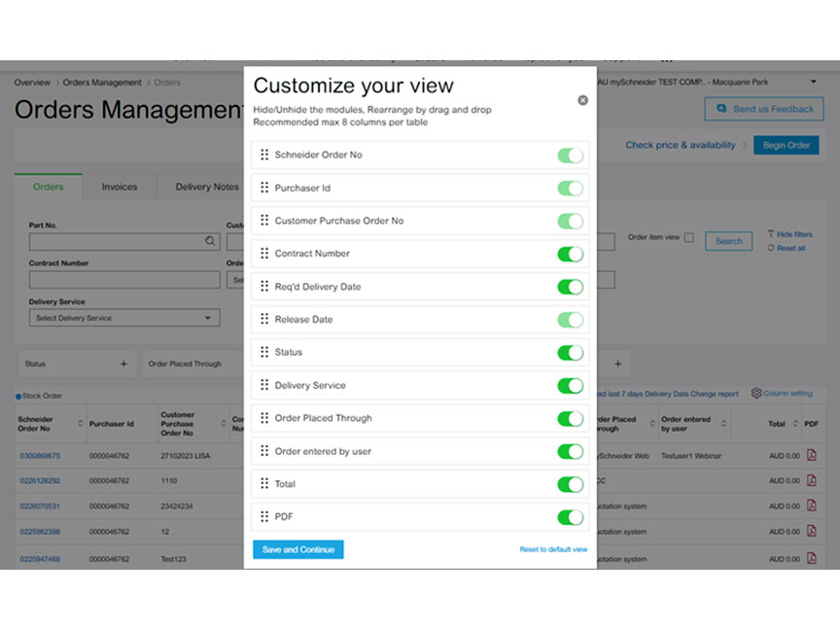Open Select Delivery Service dropdown
The width and height of the screenshot is (840, 630).
click(124, 318)
